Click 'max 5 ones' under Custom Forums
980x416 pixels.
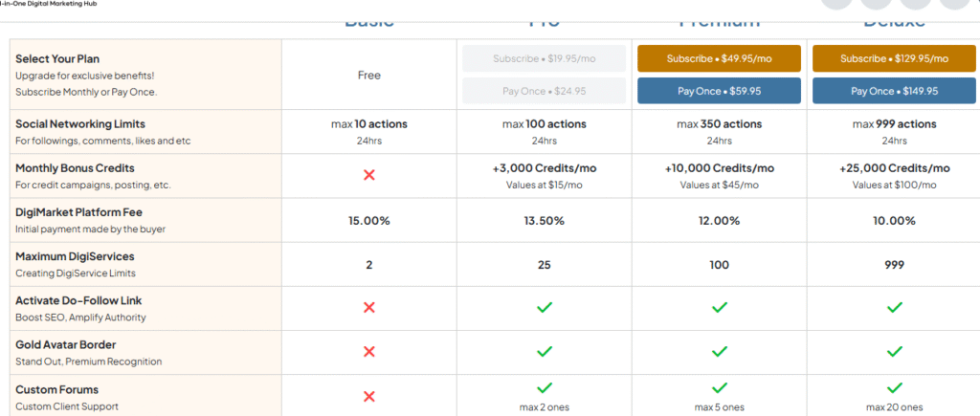coord(720,407)
